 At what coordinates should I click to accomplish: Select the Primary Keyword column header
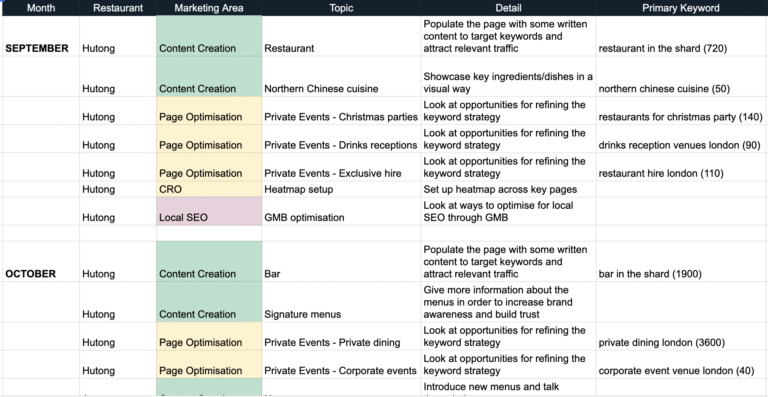(681, 8)
